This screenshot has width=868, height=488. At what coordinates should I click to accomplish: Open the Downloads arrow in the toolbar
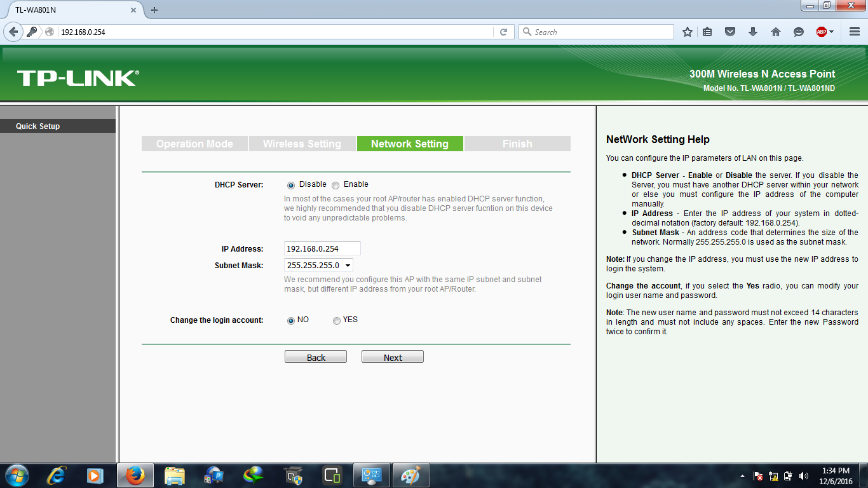pos(753,31)
